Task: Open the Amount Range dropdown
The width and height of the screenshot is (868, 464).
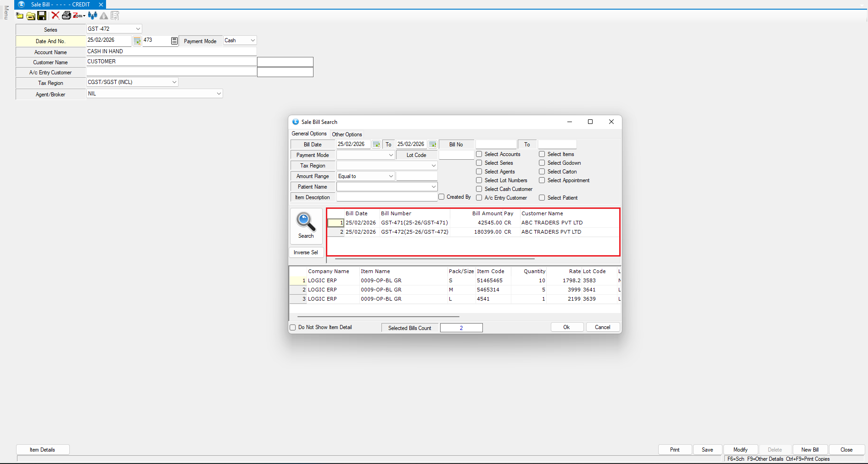Action: point(391,176)
